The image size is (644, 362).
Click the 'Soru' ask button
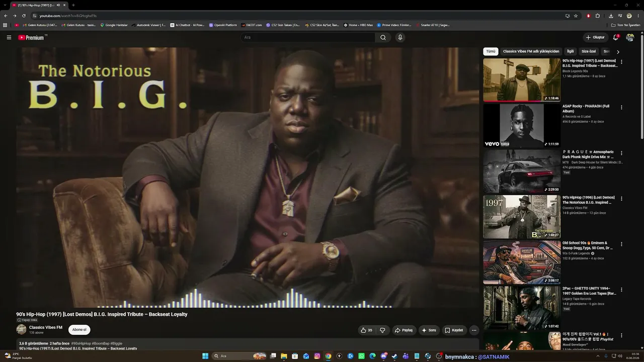click(x=429, y=330)
